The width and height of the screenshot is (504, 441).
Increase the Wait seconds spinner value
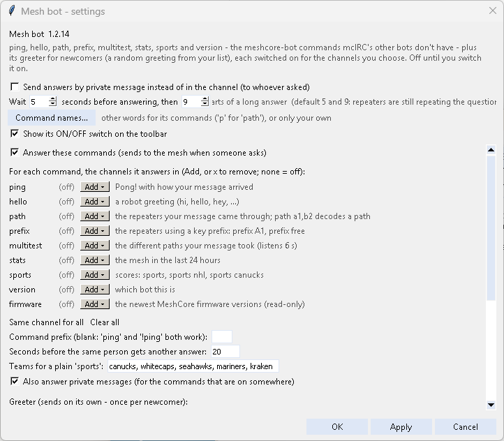tap(53, 99)
